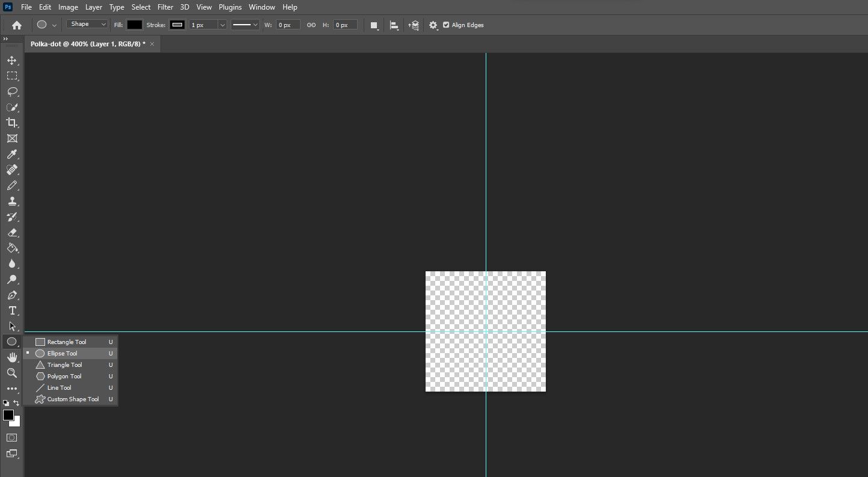Image resolution: width=868 pixels, height=477 pixels.
Task: Open the Filter menu
Action: pos(165,7)
